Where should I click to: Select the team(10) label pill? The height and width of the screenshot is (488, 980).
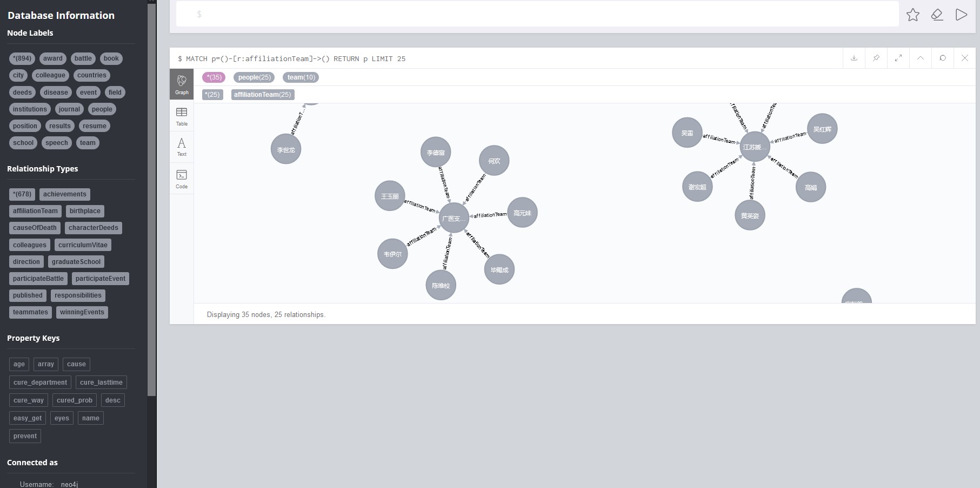(x=301, y=77)
